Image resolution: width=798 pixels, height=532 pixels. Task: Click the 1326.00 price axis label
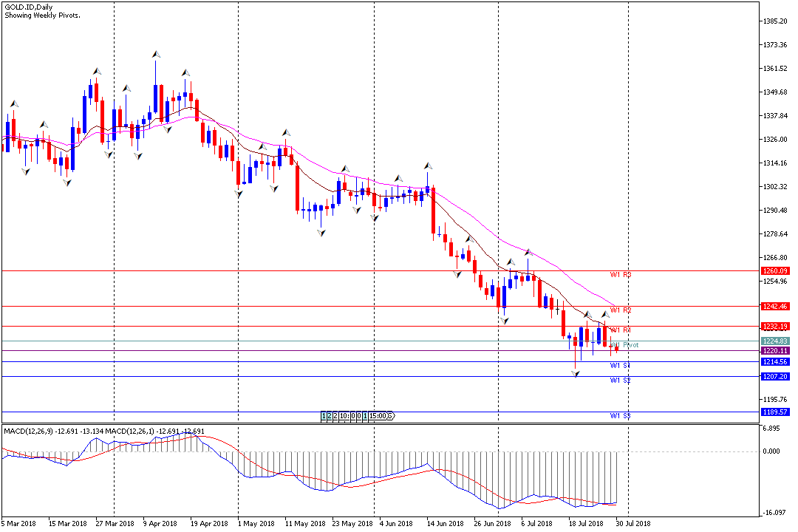click(775, 140)
